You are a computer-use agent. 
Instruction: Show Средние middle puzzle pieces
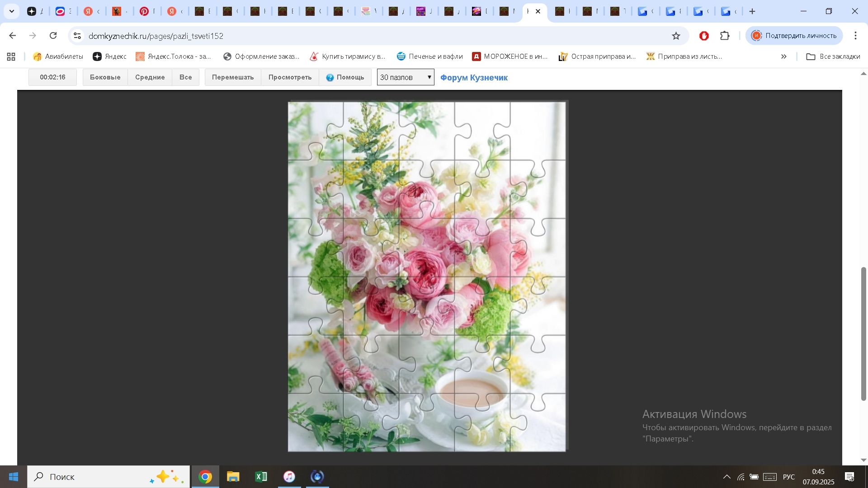(150, 77)
